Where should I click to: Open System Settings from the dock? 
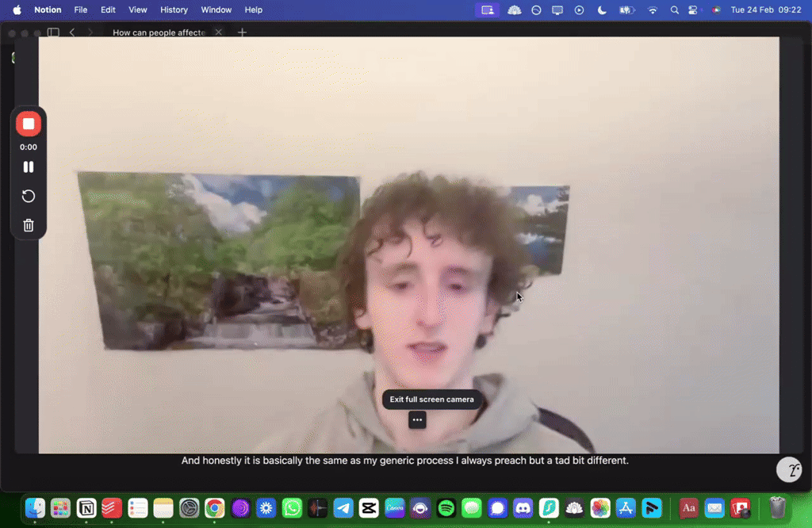pyautogui.click(x=189, y=508)
